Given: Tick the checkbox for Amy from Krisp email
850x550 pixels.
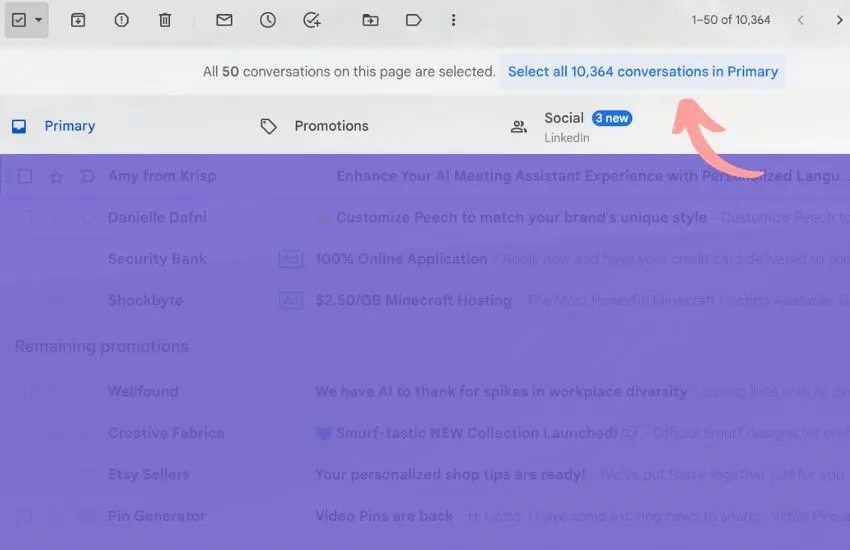Looking at the screenshot, I should click(25, 176).
